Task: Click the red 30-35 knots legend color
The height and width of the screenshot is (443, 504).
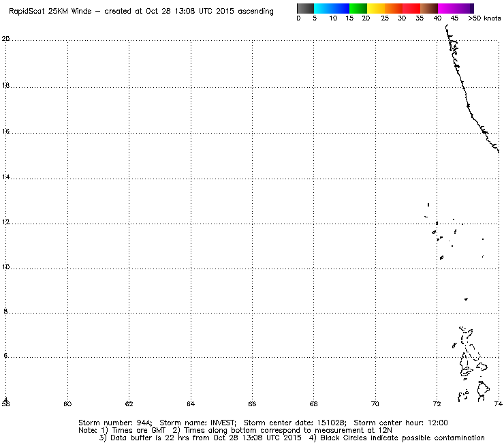Action: click(x=411, y=8)
